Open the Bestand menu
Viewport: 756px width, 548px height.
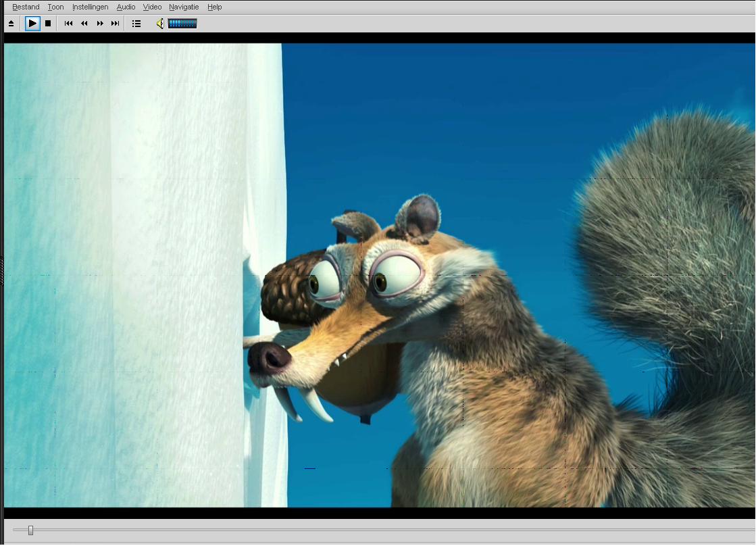point(26,7)
